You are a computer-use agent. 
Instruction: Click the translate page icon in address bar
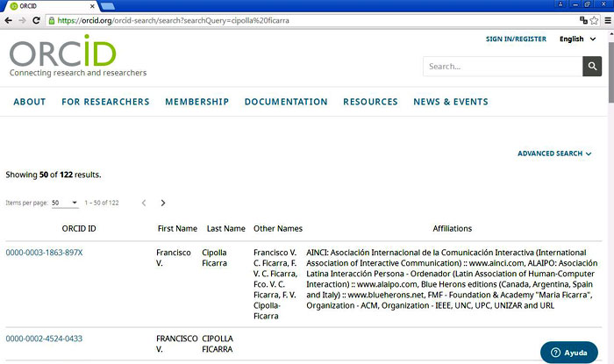coord(583,20)
